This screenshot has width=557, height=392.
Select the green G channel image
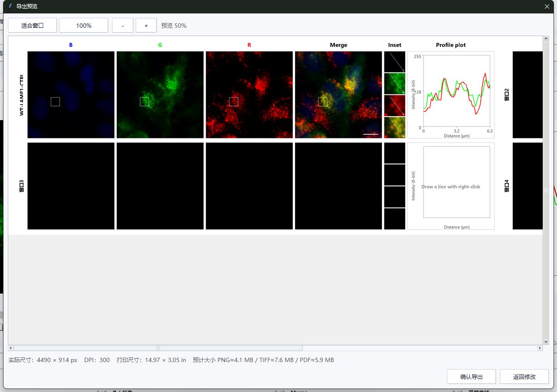click(x=160, y=95)
